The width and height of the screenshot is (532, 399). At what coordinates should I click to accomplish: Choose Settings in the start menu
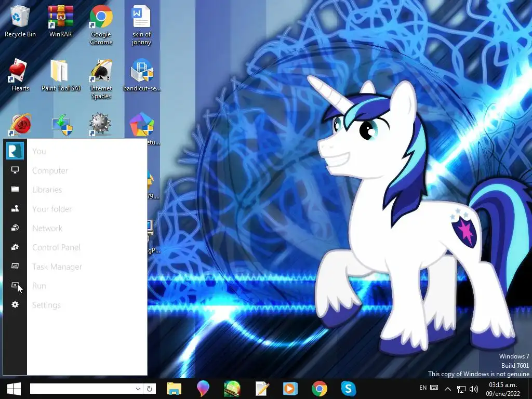click(46, 305)
